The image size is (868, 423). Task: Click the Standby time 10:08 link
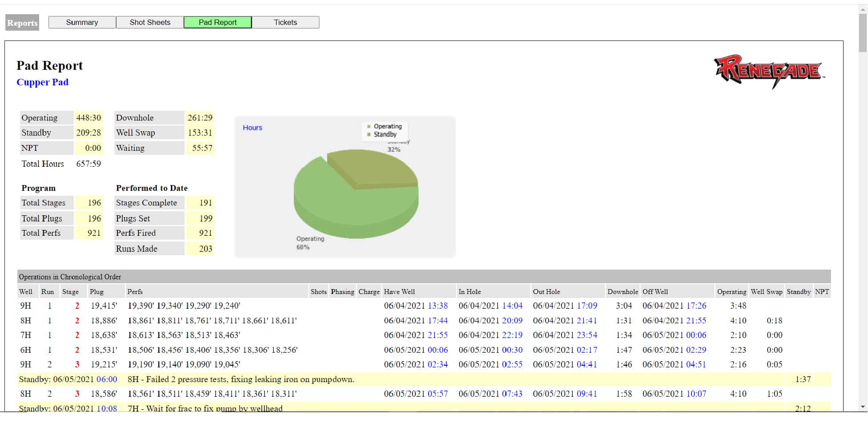[x=107, y=408]
